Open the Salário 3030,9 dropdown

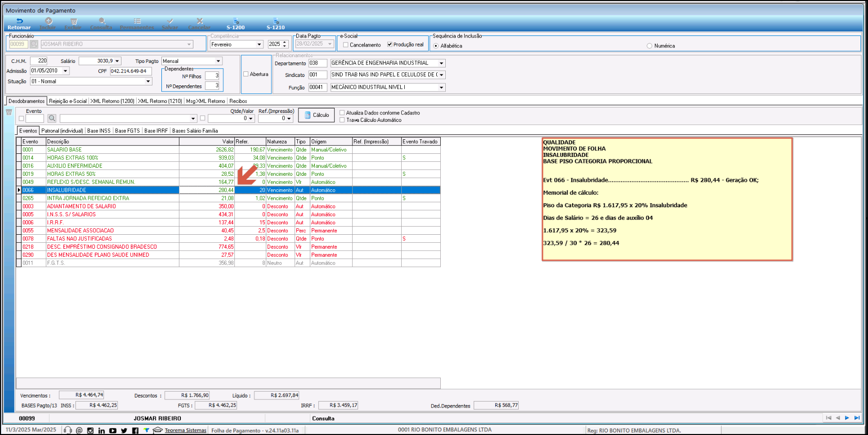tap(117, 61)
